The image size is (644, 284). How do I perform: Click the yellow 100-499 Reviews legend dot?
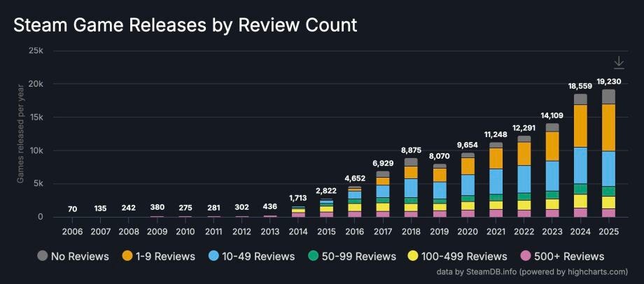(x=414, y=256)
